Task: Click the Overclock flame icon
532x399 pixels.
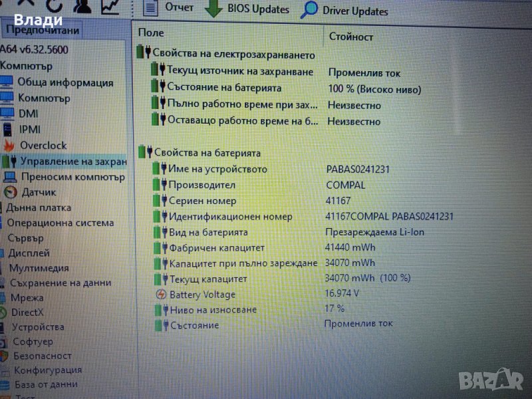Action: (9, 145)
